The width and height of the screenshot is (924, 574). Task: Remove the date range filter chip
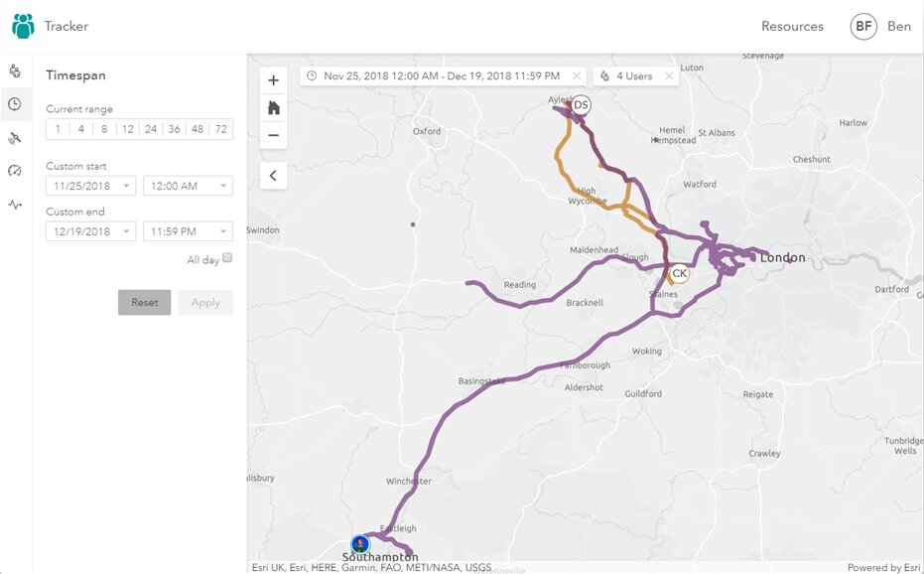pos(577,76)
